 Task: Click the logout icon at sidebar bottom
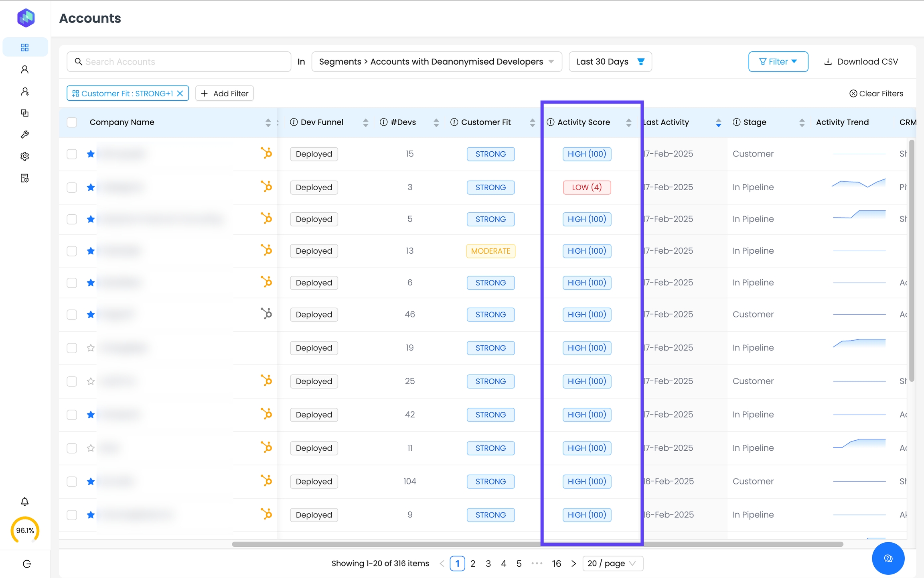(26, 564)
